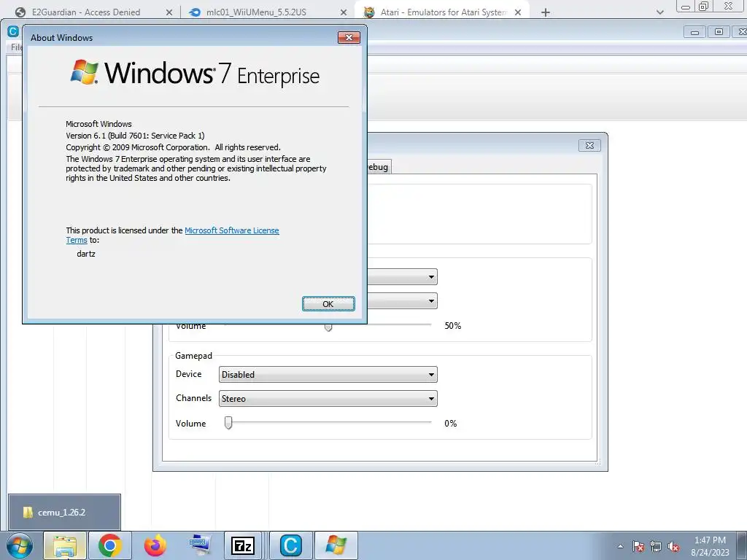The image size is (747, 560).
Task: Open the browser tab search chevron
Action: 659,12
